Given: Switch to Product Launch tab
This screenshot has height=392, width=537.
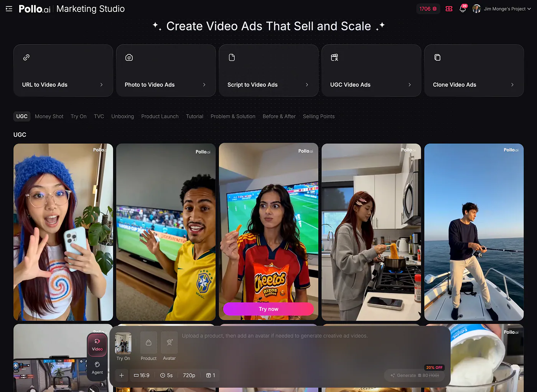Looking at the screenshot, I should point(160,116).
